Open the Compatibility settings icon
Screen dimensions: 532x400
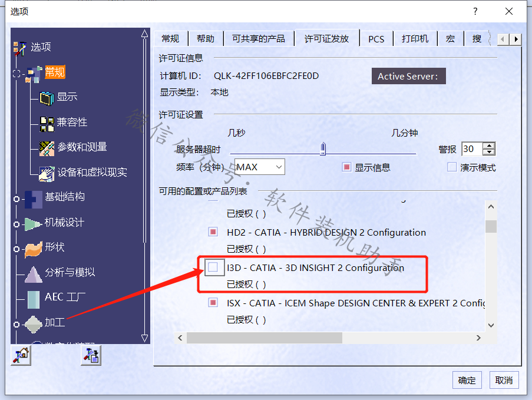[x=47, y=124]
